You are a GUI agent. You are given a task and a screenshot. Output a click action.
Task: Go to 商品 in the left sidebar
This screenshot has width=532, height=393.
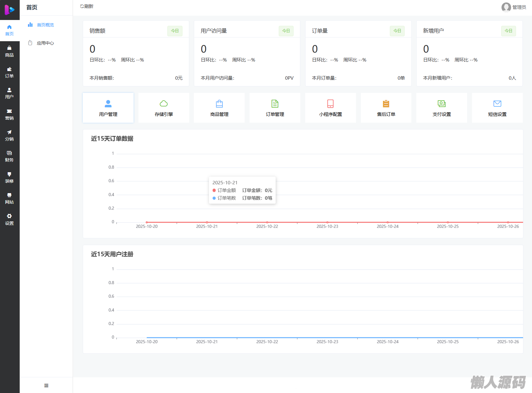[10, 51]
